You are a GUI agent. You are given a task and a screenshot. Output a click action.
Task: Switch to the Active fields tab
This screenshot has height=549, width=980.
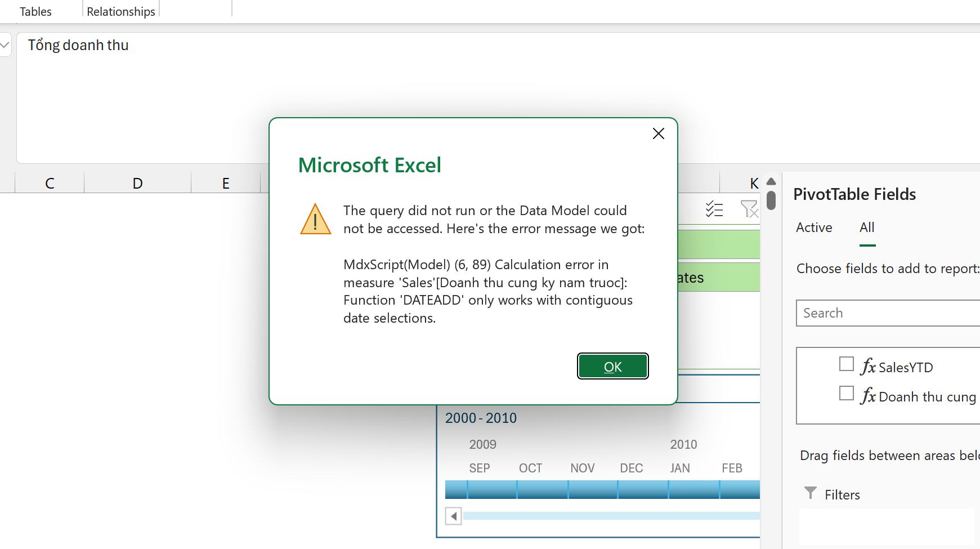tap(814, 227)
